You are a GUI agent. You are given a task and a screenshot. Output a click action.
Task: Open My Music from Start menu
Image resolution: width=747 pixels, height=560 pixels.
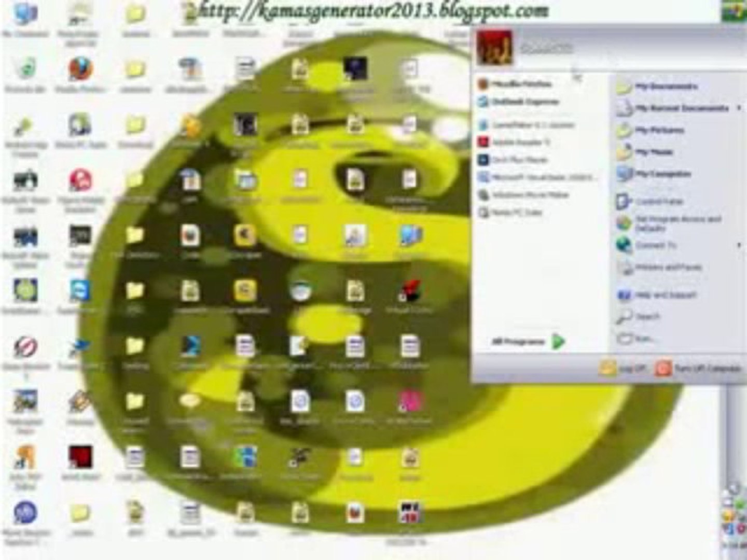(645, 152)
